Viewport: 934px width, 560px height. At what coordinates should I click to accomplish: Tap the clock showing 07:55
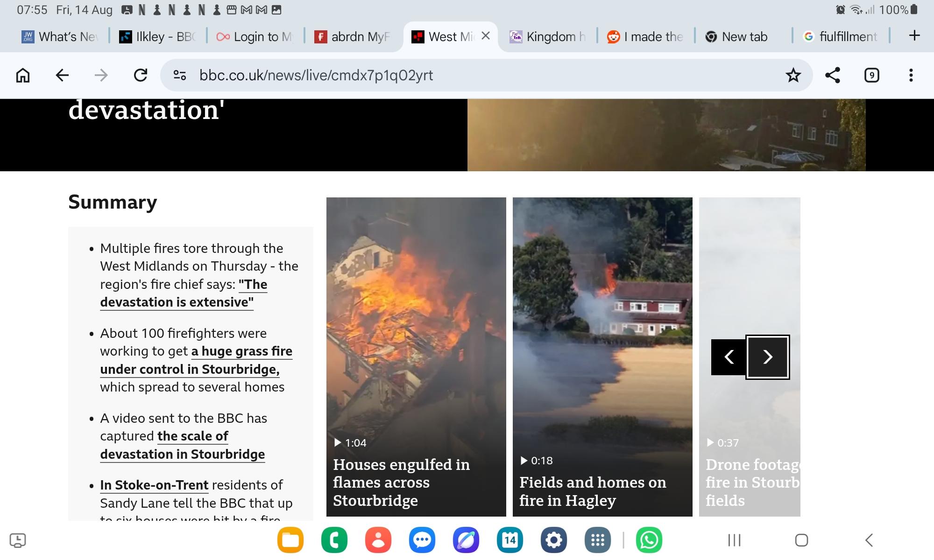tap(32, 10)
